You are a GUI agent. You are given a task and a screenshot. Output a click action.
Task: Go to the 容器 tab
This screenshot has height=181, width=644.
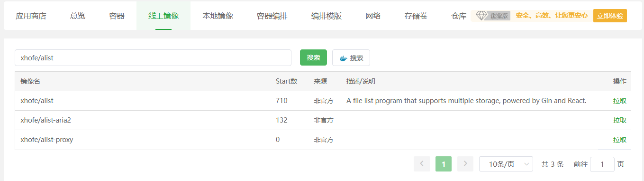117,16
